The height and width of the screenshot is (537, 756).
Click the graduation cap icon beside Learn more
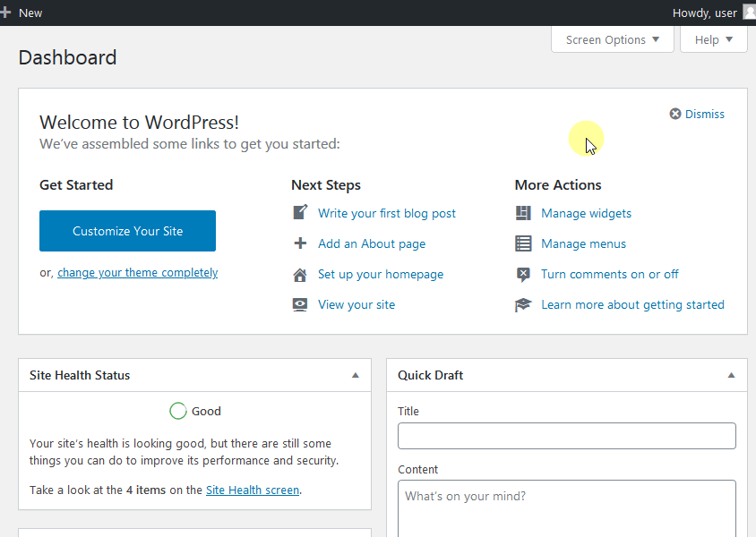523,305
